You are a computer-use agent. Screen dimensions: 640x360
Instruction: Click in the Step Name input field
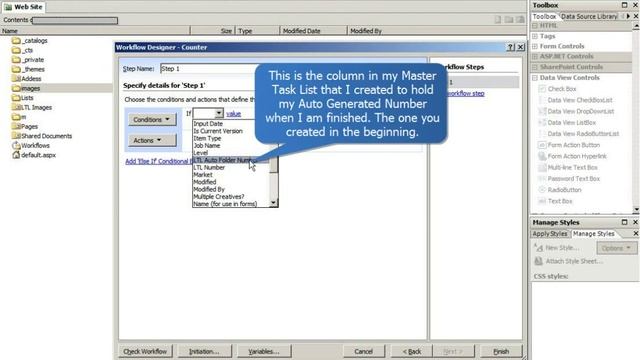tap(209, 69)
